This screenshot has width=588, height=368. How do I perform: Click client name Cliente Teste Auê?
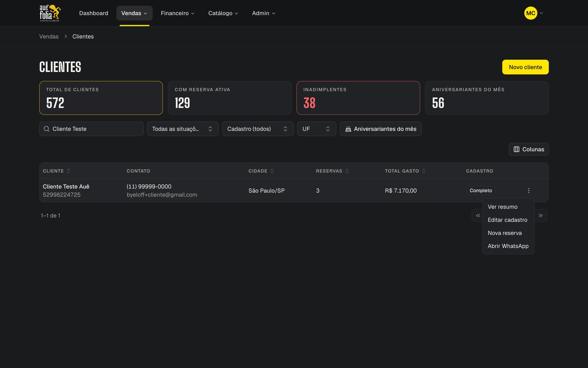(x=66, y=186)
